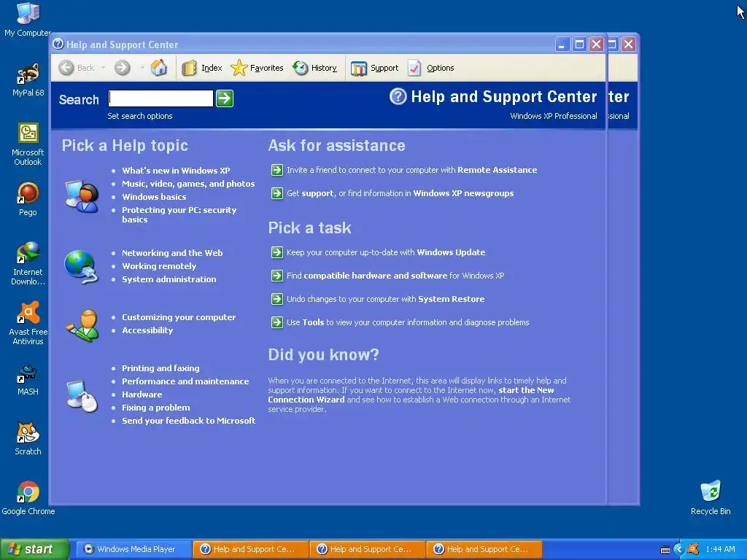Viewport: 747px width, 560px height.
Task: Open the Home page house icon
Action: tap(159, 68)
